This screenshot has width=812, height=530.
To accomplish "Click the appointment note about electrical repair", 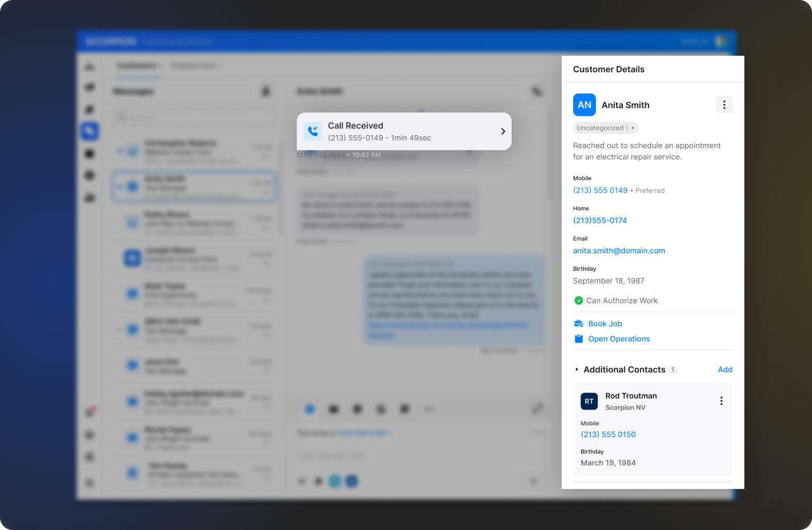I will (647, 151).
